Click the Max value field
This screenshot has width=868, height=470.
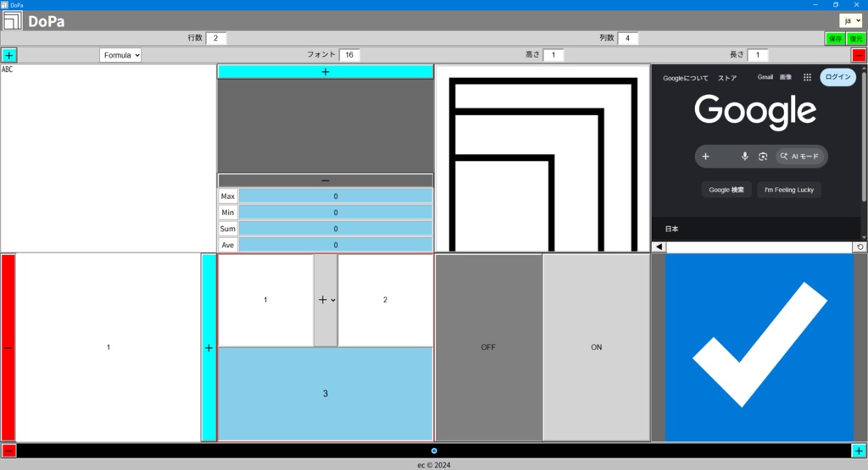336,196
